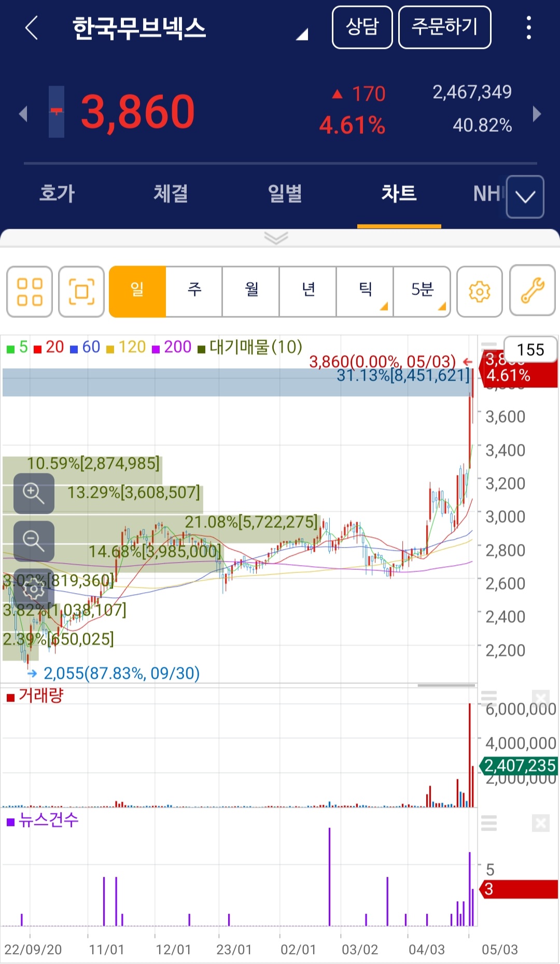Switch to the 호가 tab
Viewport: 560px width, 964px height.
coord(57,193)
